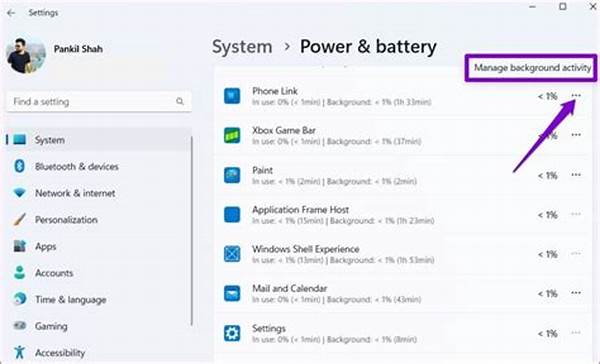Click the System breadcrumb link

pos(242,47)
